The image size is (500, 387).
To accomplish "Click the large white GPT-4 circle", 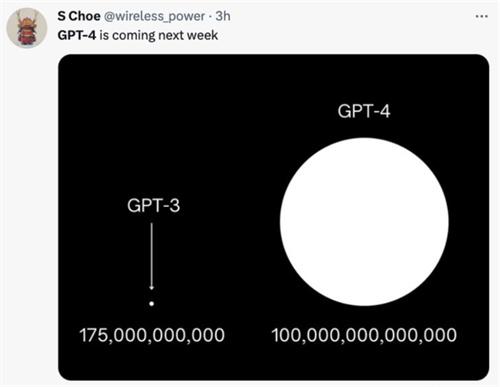I will tap(364, 222).
